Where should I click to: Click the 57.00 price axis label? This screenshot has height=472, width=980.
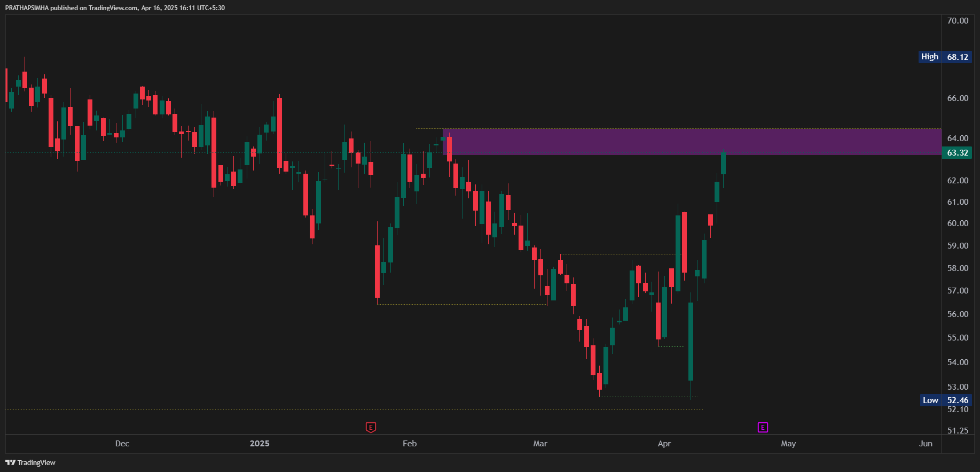pos(958,291)
